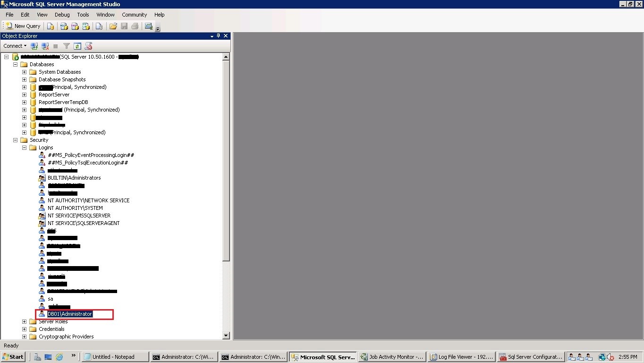This screenshot has height=363, width=644.
Task: Click the Analysis Services XMLA Query icon
Action: click(86, 26)
